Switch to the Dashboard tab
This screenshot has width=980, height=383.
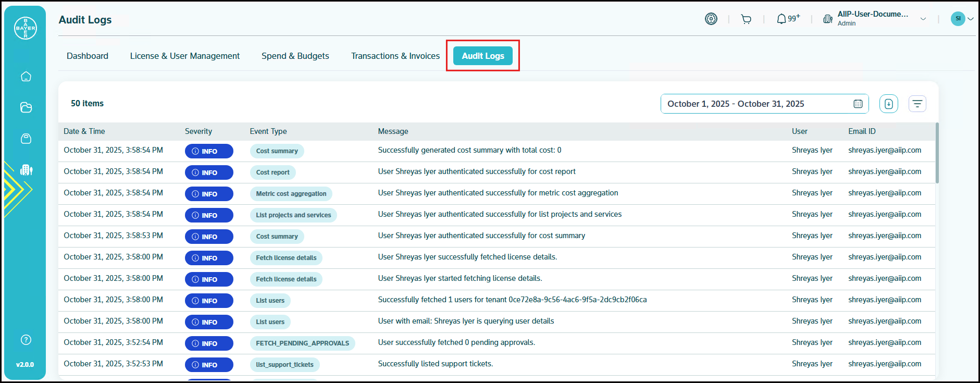tap(88, 56)
